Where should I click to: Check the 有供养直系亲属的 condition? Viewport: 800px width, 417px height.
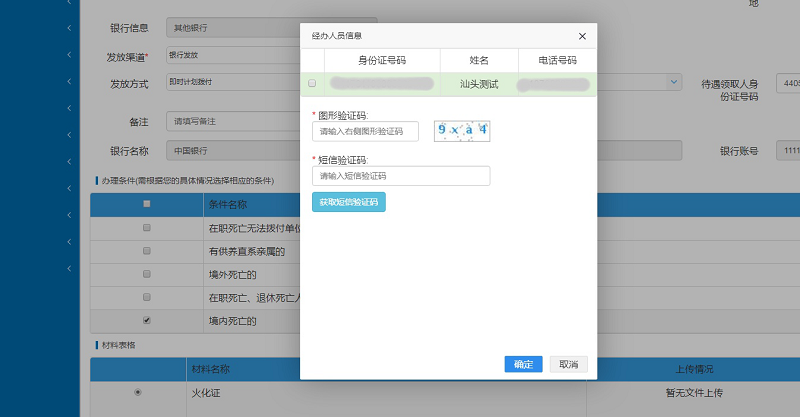point(147,251)
